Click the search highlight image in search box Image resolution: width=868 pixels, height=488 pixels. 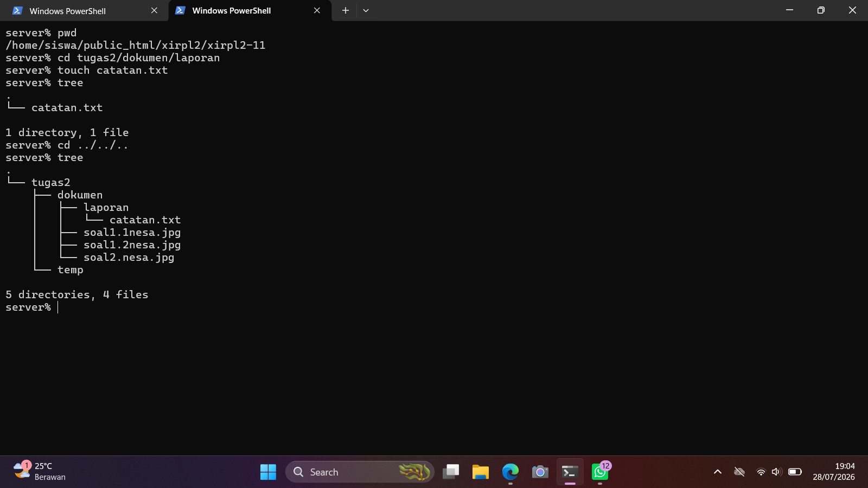coord(414,472)
